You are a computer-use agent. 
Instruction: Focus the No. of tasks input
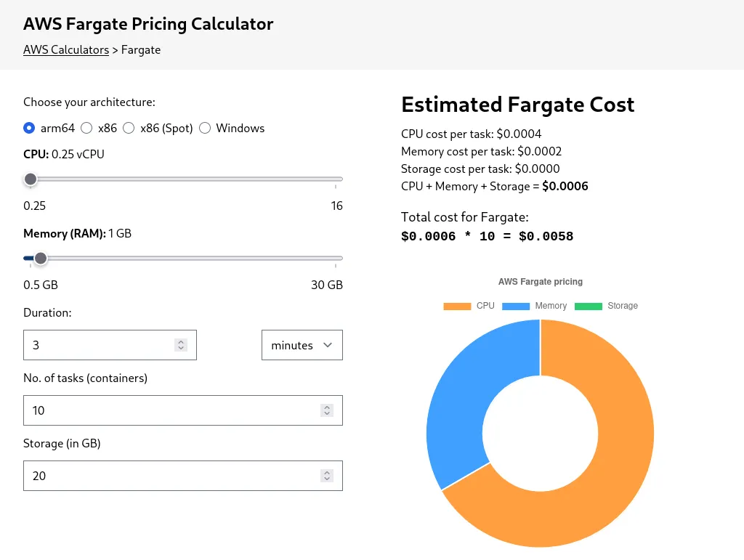pos(182,410)
